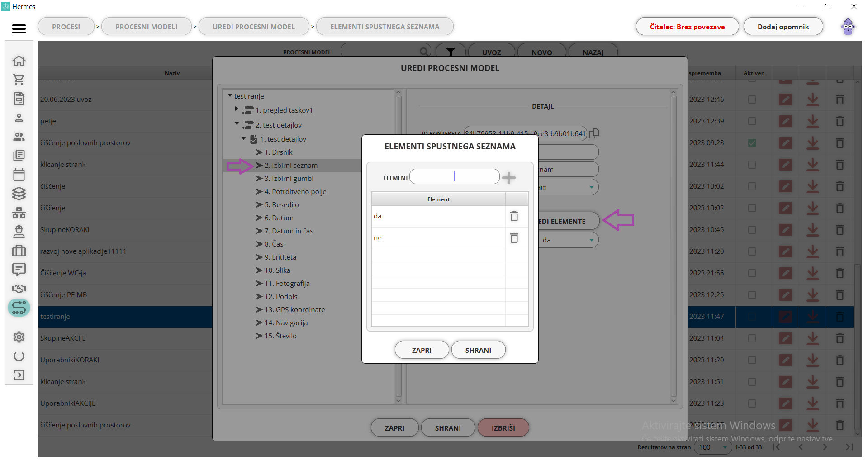This screenshot has height=465, width=868.
Task: Open the type dropdown ending in 'am'
Action: (569, 187)
